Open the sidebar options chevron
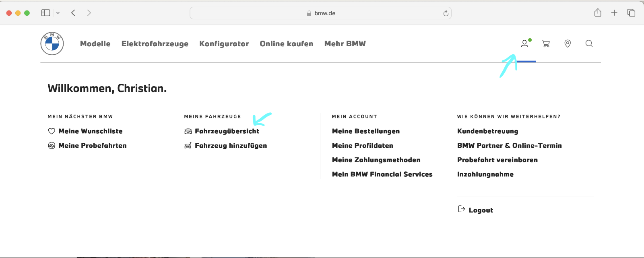The width and height of the screenshot is (644, 258). [58, 12]
